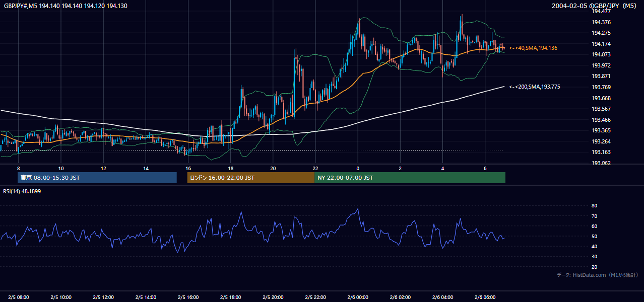
Task: Click hour label 8 under price chart
Action: tap(18, 168)
